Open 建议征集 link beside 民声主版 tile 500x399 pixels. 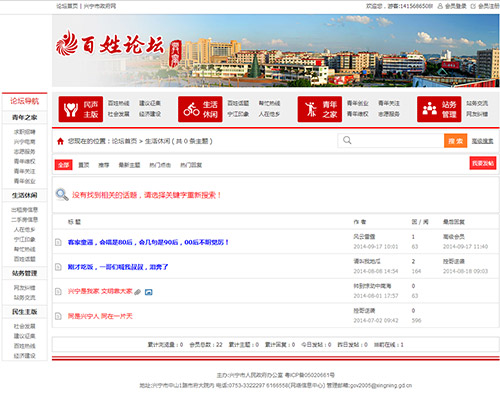150,103
